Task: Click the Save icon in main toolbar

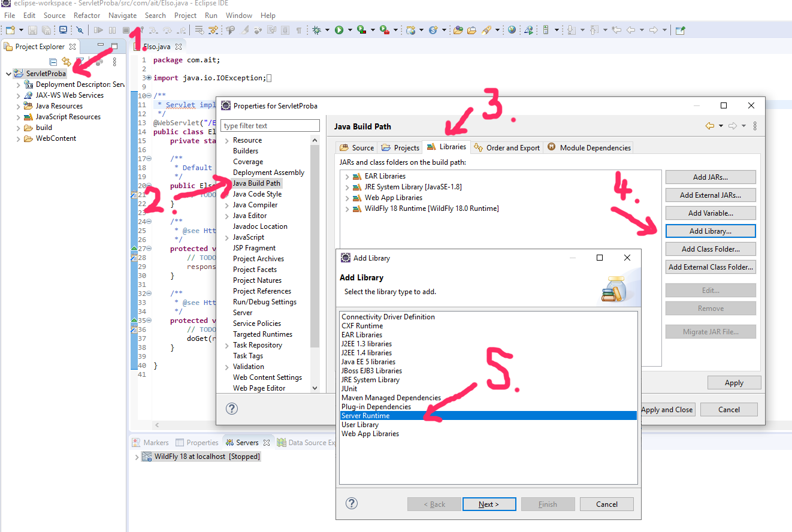Action: click(x=33, y=30)
